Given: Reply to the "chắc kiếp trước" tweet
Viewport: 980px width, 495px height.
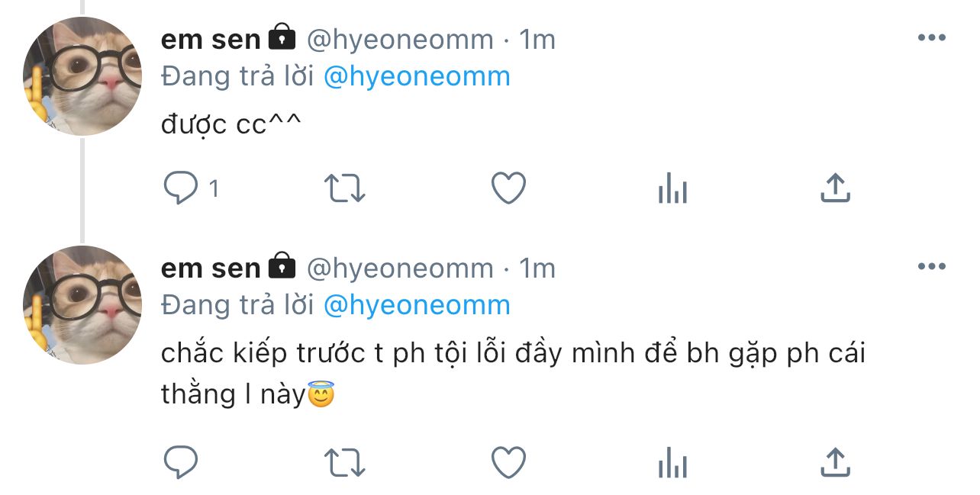Looking at the screenshot, I should coord(182,461).
